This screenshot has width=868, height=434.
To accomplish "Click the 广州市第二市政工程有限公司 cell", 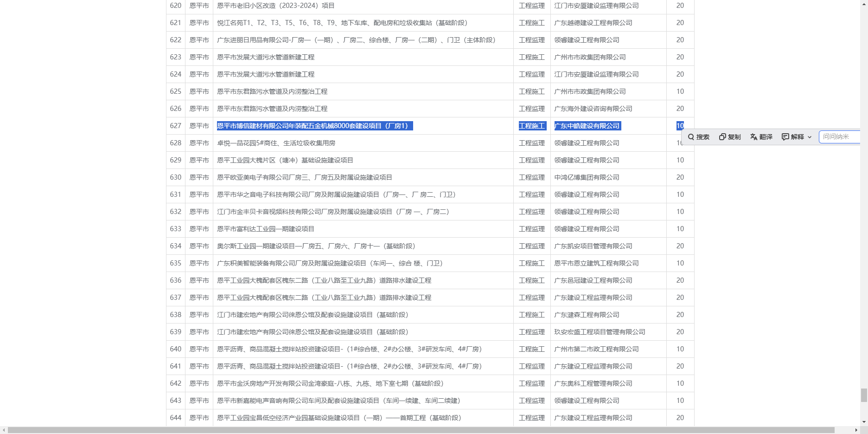I will coord(596,349).
